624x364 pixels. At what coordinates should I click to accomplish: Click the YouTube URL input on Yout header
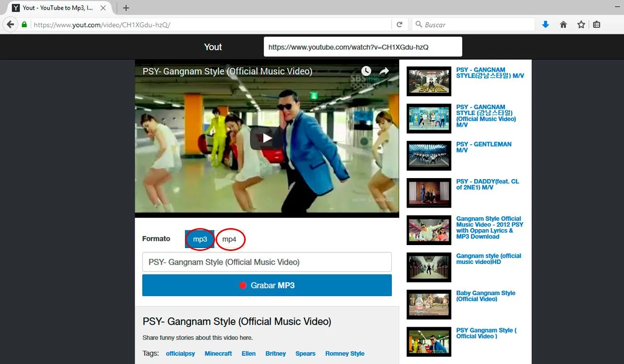click(x=363, y=47)
